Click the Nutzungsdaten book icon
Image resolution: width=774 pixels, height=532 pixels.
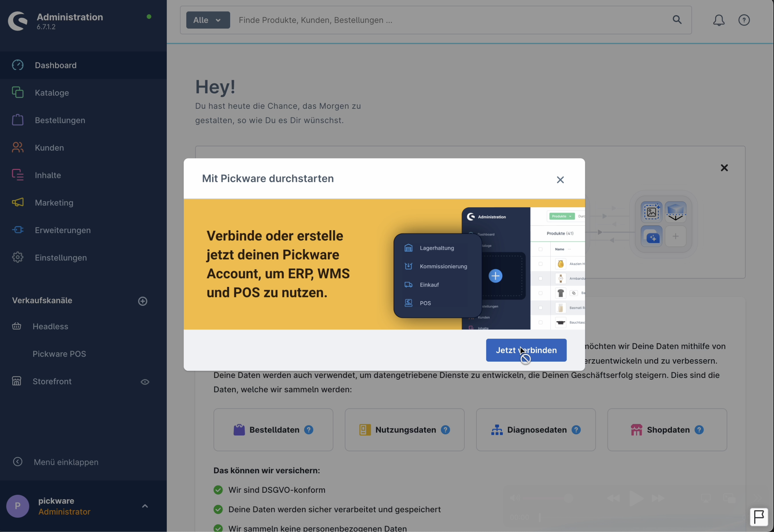[x=365, y=430]
